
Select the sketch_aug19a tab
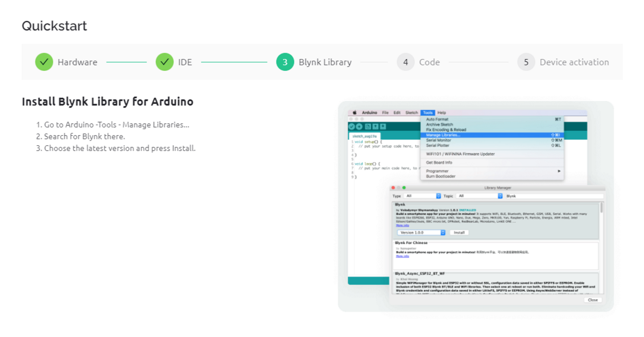click(x=364, y=136)
